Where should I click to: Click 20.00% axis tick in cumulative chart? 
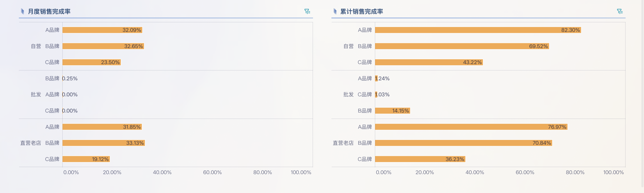coord(425,172)
